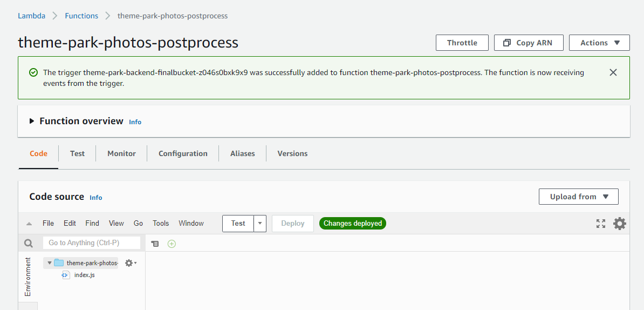Open the Versions tab

click(292, 153)
